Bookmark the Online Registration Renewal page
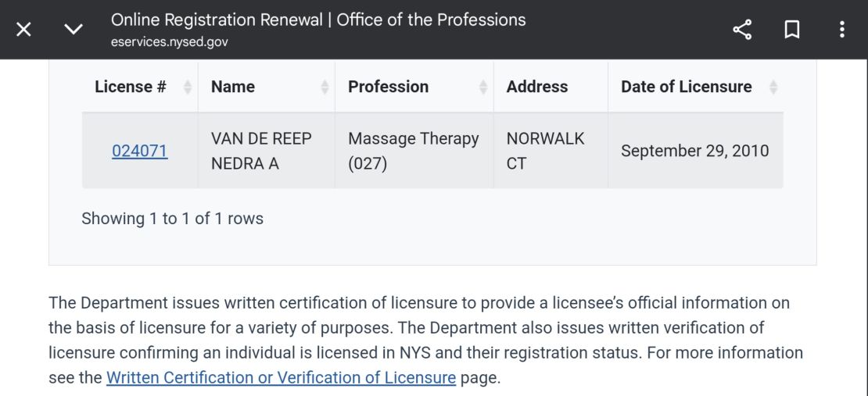This screenshot has width=868, height=396. (792, 30)
